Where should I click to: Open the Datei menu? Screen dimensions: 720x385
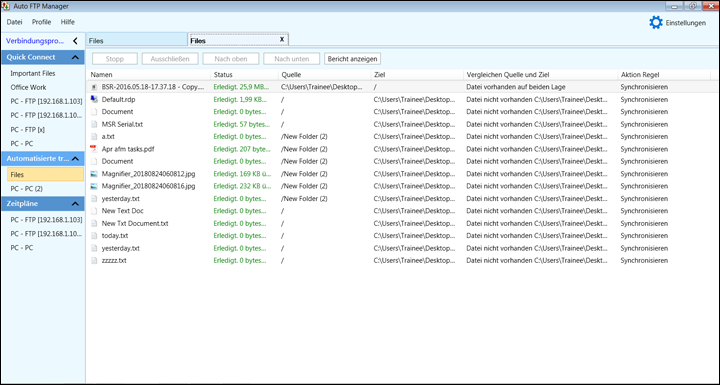click(14, 22)
